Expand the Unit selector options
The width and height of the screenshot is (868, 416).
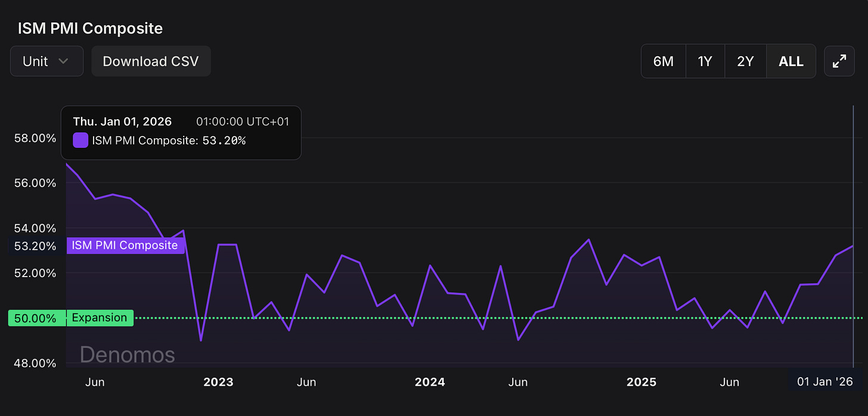tap(46, 61)
